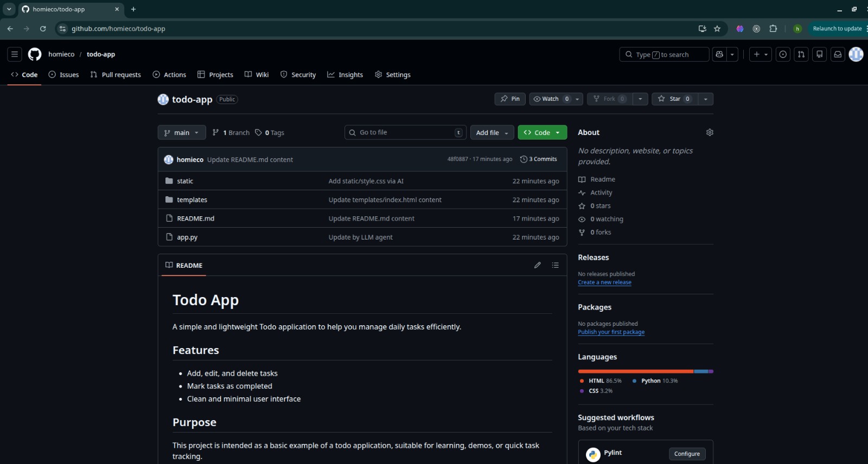The width and height of the screenshot is (868, 464).
Task: Select Python language entry with blue dot
Action: click(655, 381)
